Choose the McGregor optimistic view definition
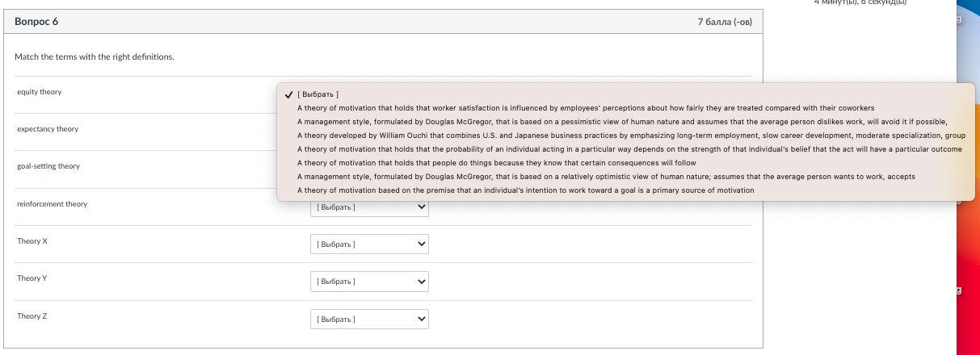The image size is (980, 355). 625,177
